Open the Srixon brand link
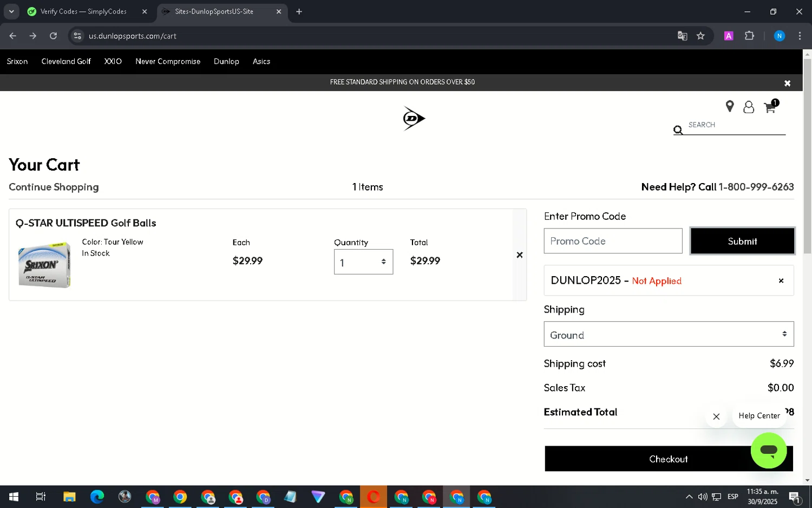This screenshot has width=812, height=508. [17, 61]
